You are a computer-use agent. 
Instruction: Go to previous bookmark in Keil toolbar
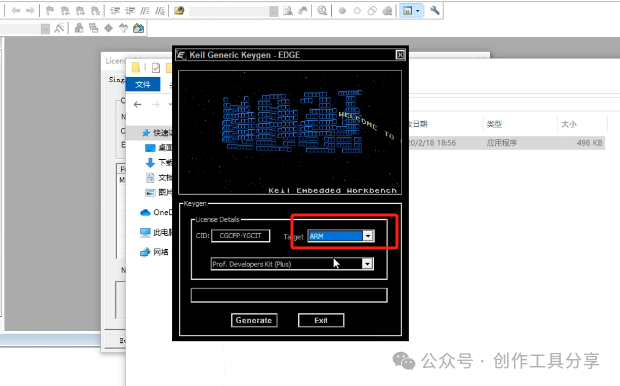coord(65,11)
